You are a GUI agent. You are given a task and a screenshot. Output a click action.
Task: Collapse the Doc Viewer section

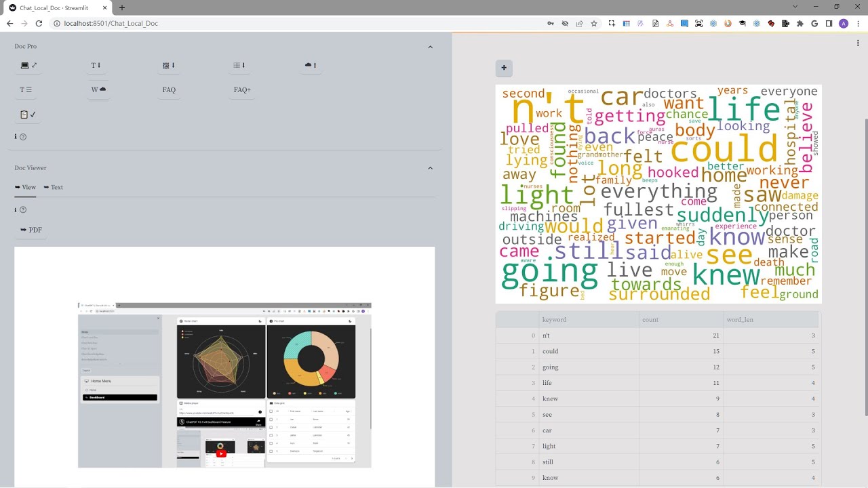(430, 168)
